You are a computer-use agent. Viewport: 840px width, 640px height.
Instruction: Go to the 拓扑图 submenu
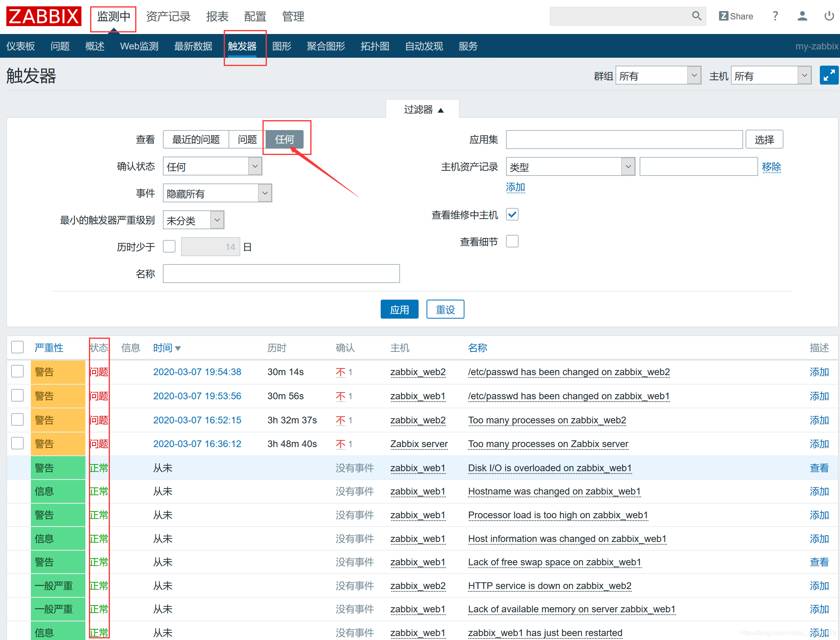click(x=375, y=46)
